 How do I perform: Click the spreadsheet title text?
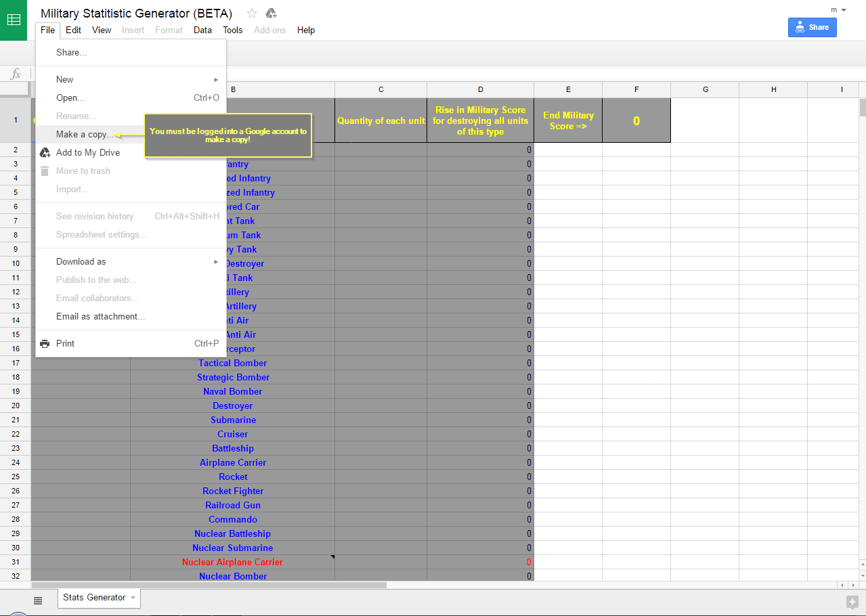click(x=136, y=14)
